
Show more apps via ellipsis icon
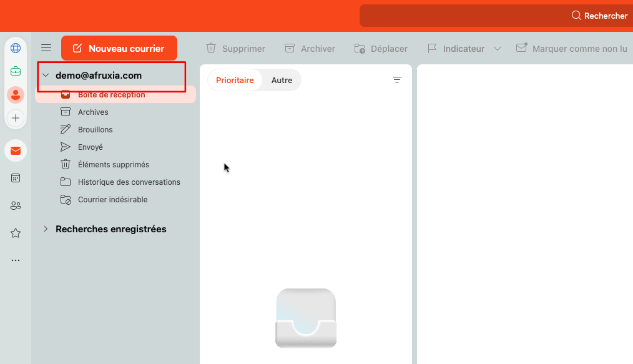coord(16,260)
